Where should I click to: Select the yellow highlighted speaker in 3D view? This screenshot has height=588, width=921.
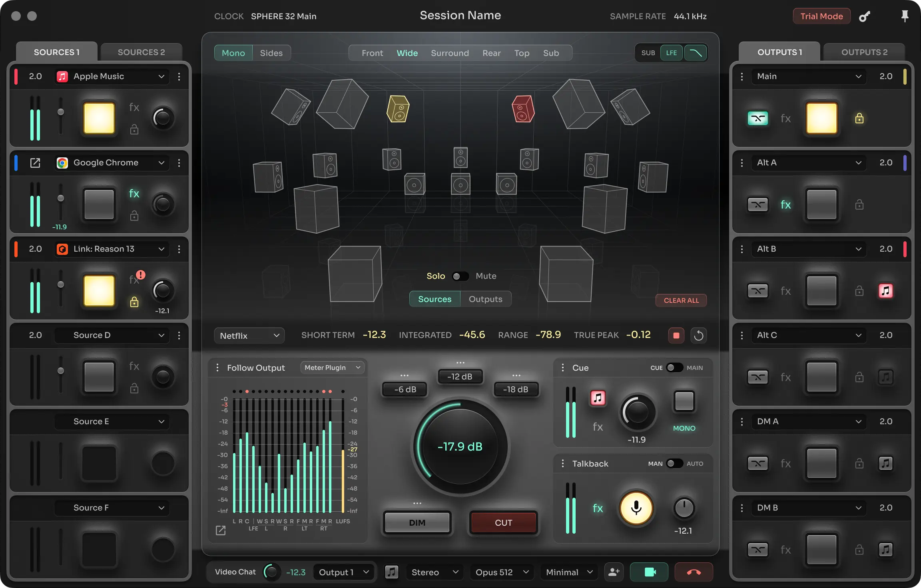tap(397, 109)
